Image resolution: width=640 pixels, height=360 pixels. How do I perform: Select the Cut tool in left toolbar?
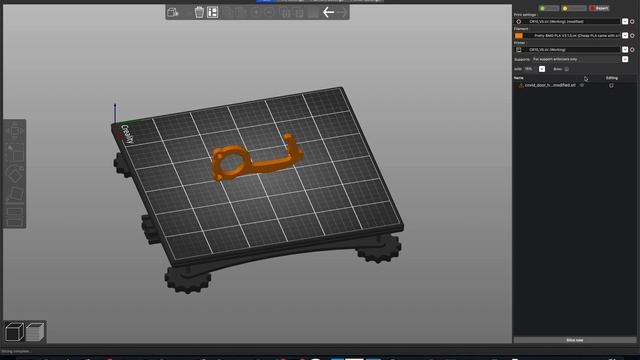pyautogui.click(x=15, y=216)
